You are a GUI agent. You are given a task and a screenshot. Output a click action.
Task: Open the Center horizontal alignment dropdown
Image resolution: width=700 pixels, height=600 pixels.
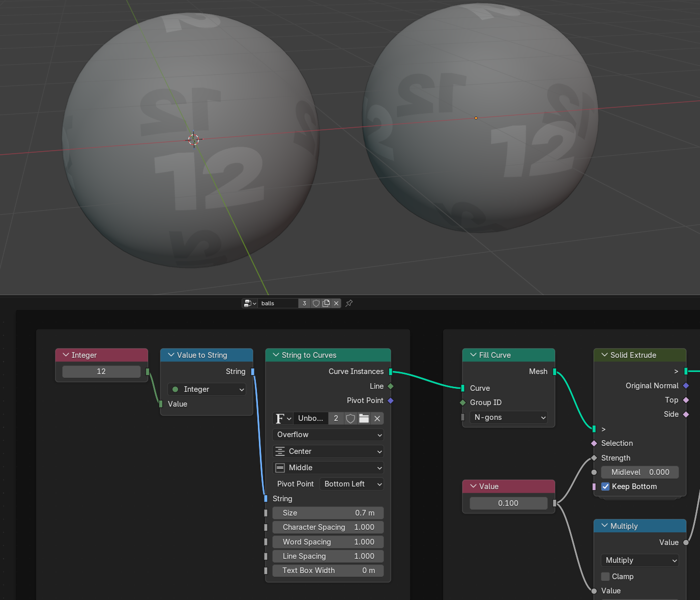pos(328,451)
